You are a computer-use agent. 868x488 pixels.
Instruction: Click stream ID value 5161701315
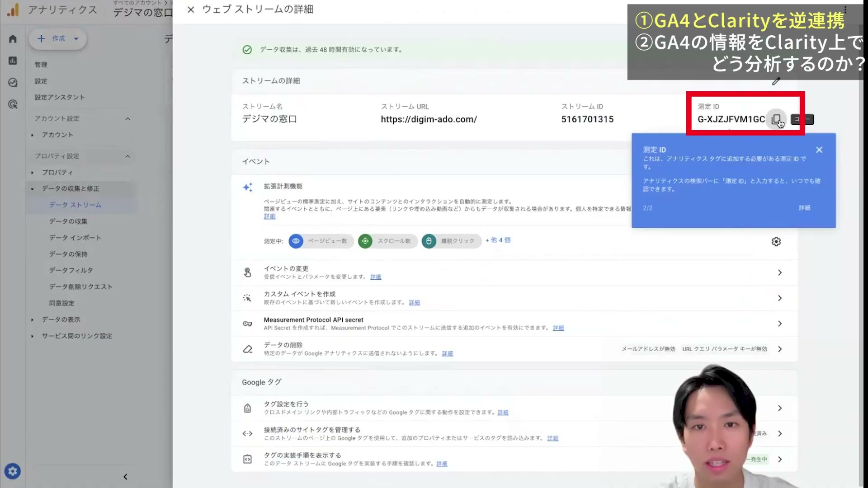587,119
